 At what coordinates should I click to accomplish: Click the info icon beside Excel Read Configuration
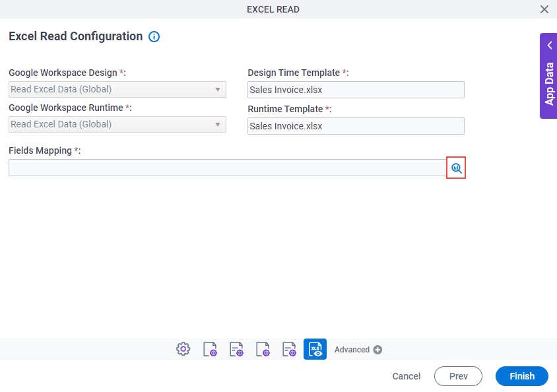[154, 36]
